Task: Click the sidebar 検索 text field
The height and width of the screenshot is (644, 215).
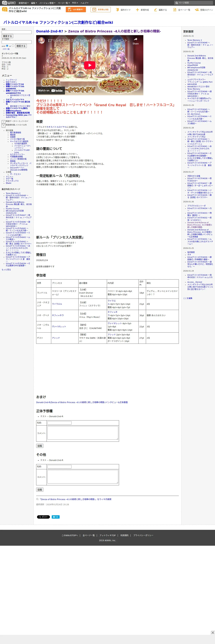Action: (x=17, y=32)
